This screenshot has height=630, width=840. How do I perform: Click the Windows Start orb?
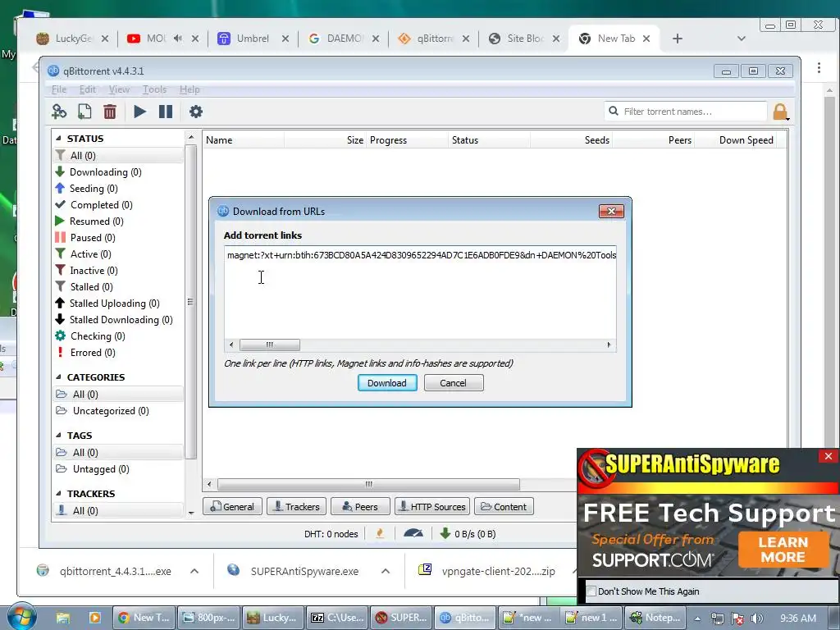point(21,617)
